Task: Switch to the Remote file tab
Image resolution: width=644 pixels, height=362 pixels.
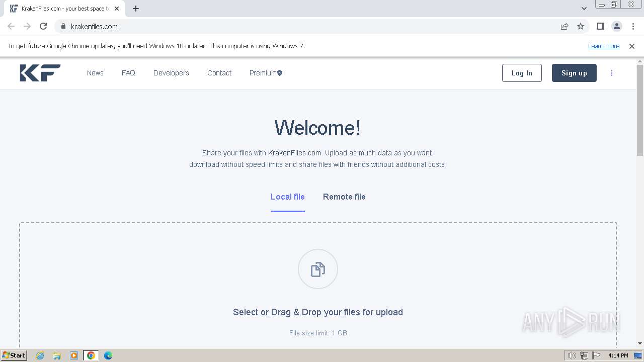Action: click(344, 197)
